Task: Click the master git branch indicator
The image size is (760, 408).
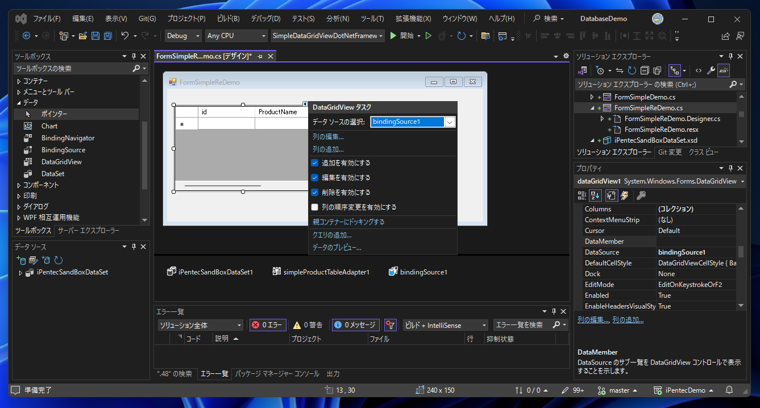Action: pos(617,390)
